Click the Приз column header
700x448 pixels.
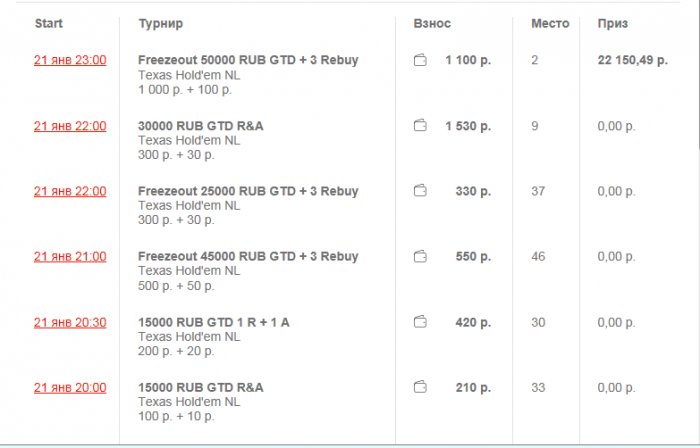pos(612,22)
